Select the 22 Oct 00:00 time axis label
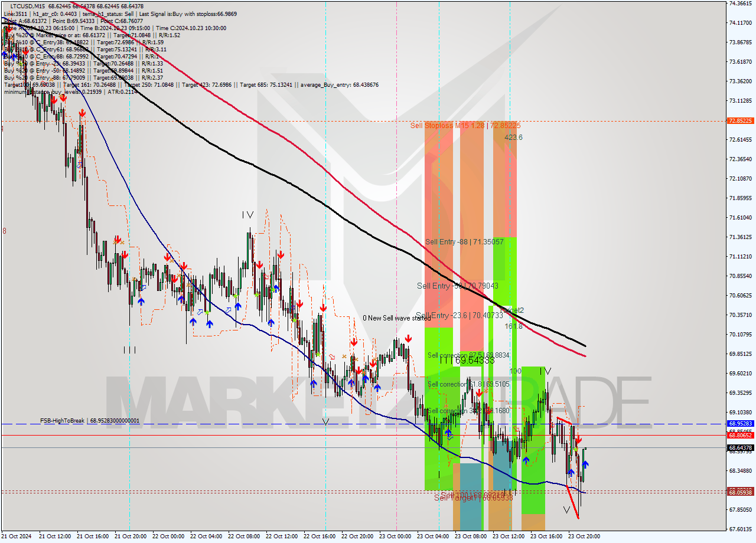Viewport: 756px width, 543px height. coord(168,537)
